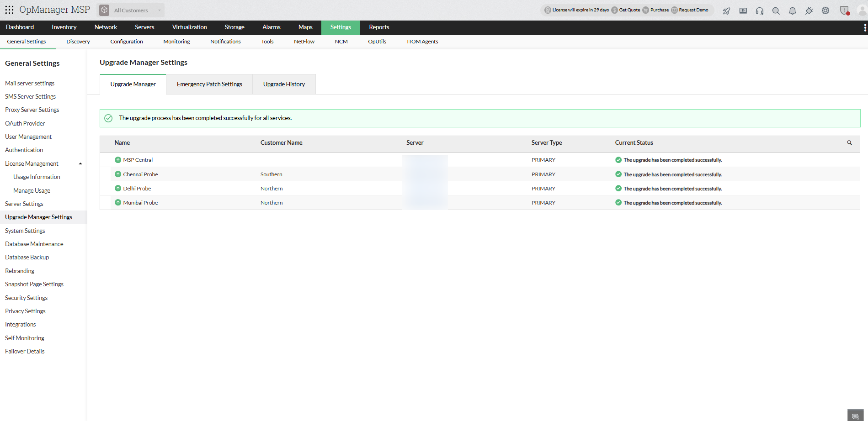Click the Current Status column header
The width and height of the screenshot is (868, 421).
(634, 143)
